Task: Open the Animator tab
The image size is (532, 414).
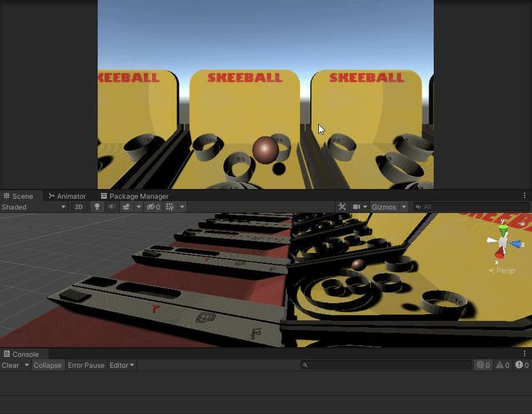Action: 67,196
